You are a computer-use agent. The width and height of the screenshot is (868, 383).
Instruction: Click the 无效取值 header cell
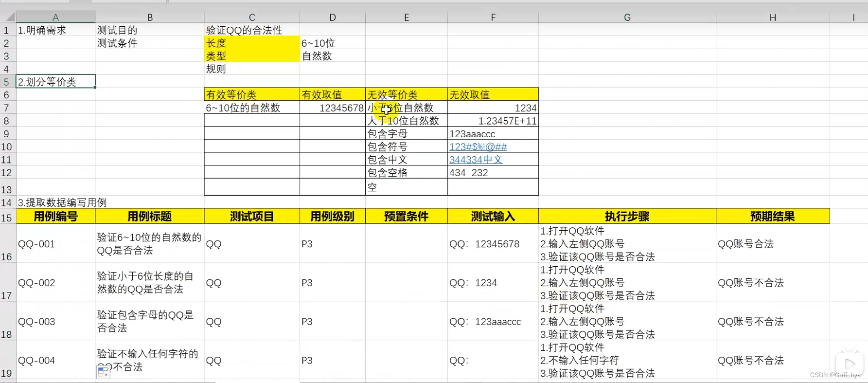coord(493,94)
